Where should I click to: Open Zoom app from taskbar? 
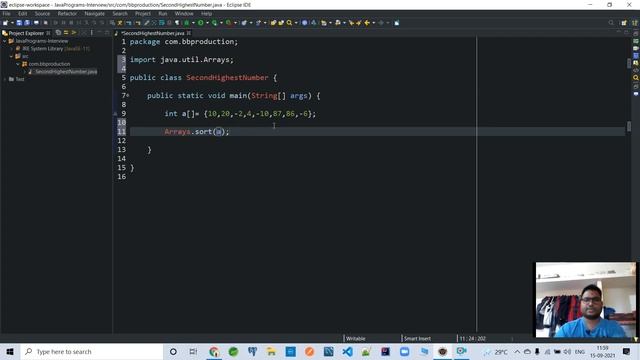[x=404, y=351]
